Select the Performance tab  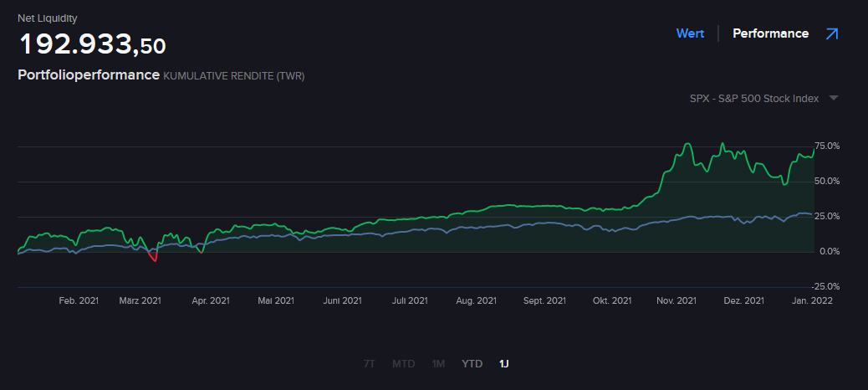tap(770, 33)
